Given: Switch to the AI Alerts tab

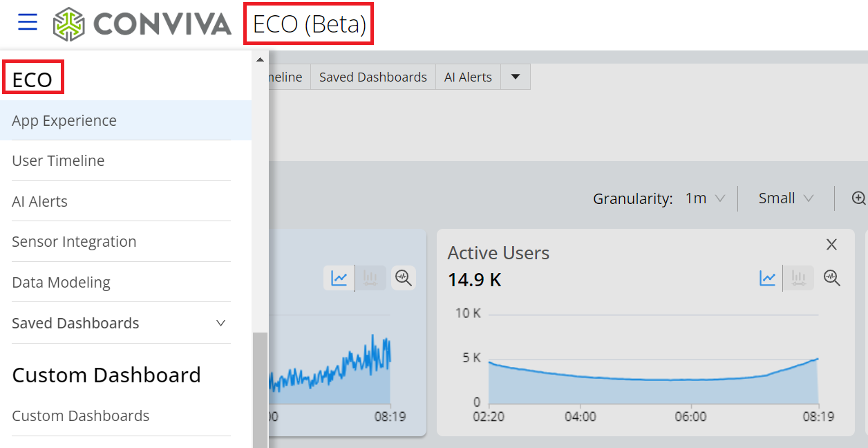Looking at the screenshot, I should [x=468, y=77].
